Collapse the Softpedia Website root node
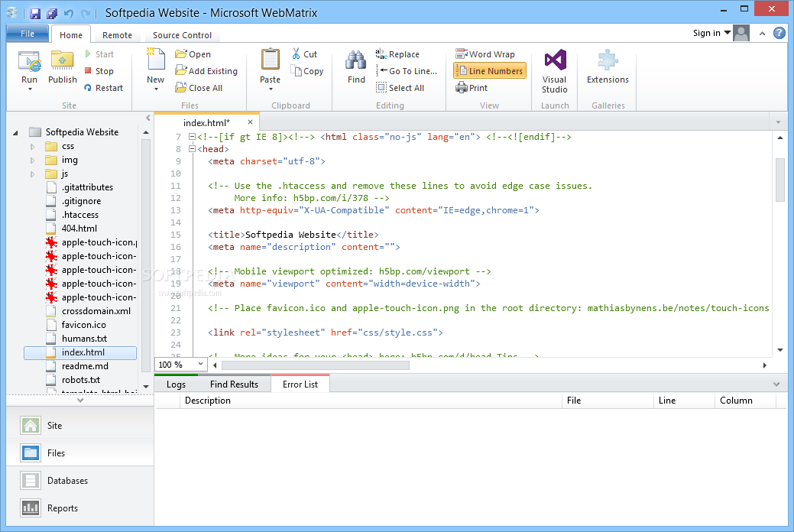The width and height of the screenshot is (794, 532). click(x=15, y=133)
